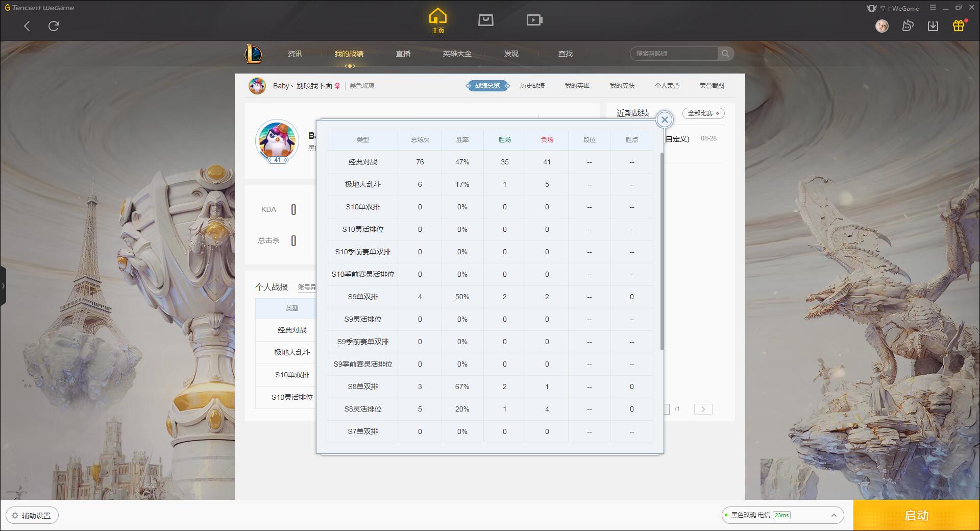The image size is (980, 531).
Task: Click the 经典对战 row in popup table
Action: tap(490, 162)
